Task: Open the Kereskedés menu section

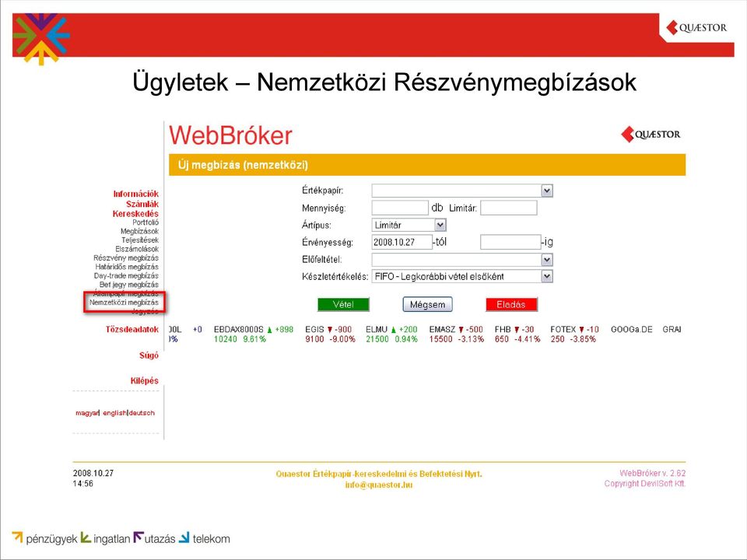Action: click(135, 214)
